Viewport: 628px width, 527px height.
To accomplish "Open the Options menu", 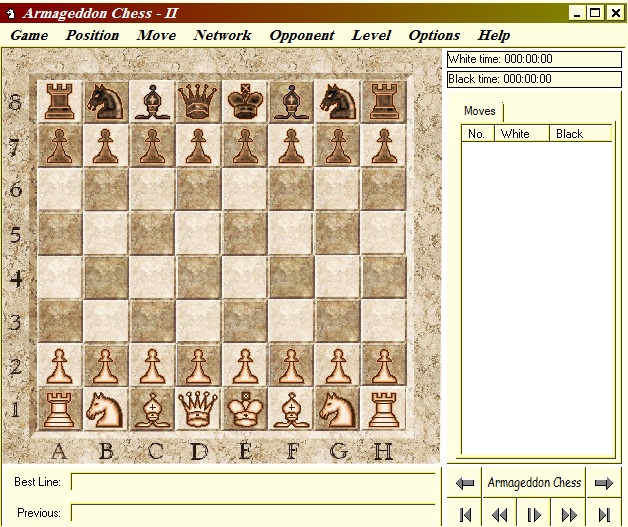I will pos(434,35).
